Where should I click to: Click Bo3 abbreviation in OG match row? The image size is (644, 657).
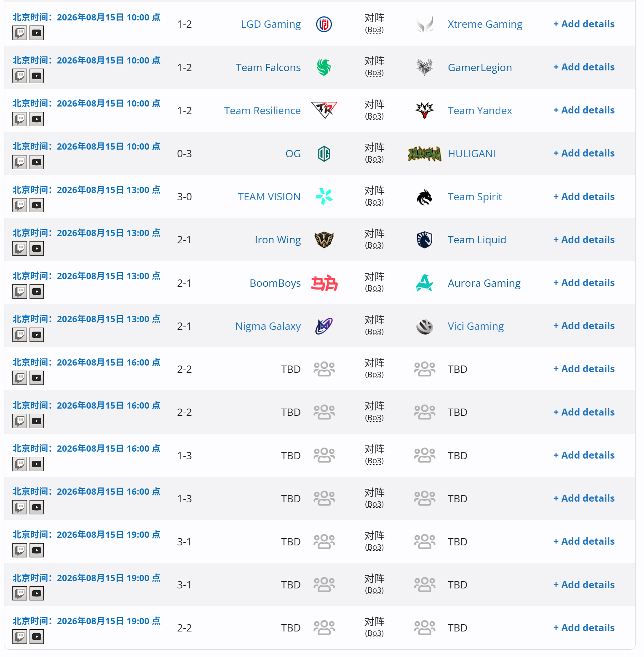click(374, 159)
